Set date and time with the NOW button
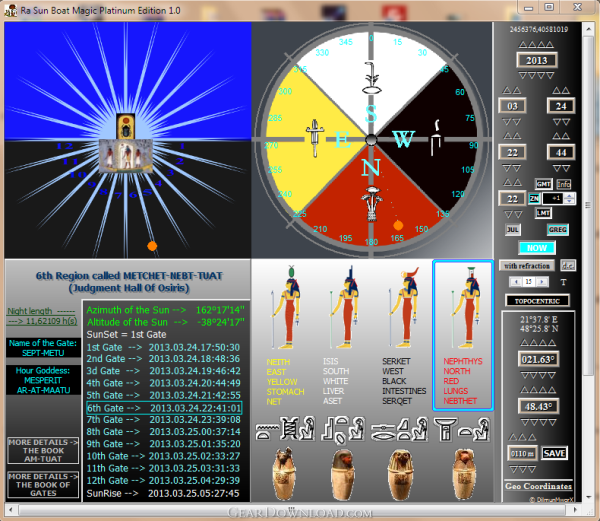 537,247
